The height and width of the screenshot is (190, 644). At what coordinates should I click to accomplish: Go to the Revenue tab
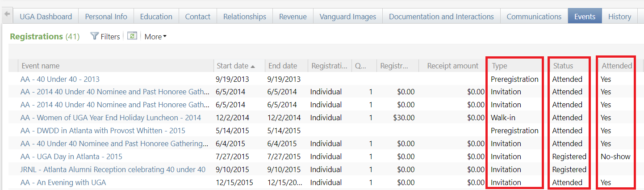(293, 17)
